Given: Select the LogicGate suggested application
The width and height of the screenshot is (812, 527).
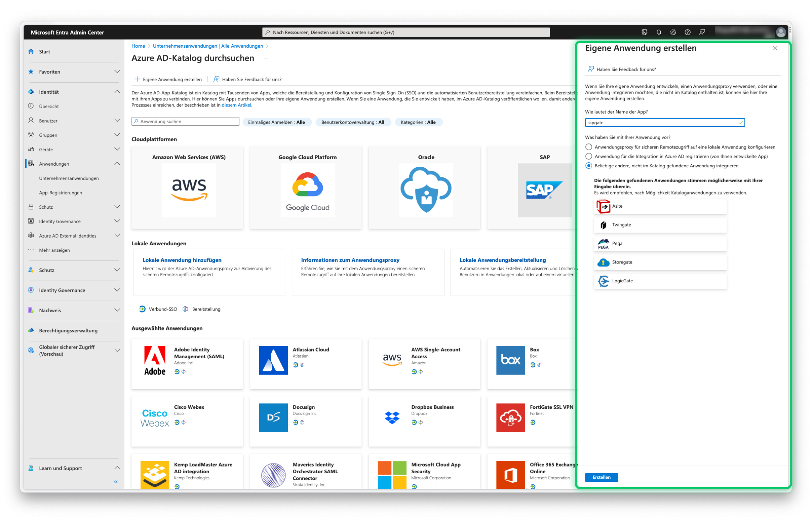Looking at the screenshot, I should [x=660, y=281].
